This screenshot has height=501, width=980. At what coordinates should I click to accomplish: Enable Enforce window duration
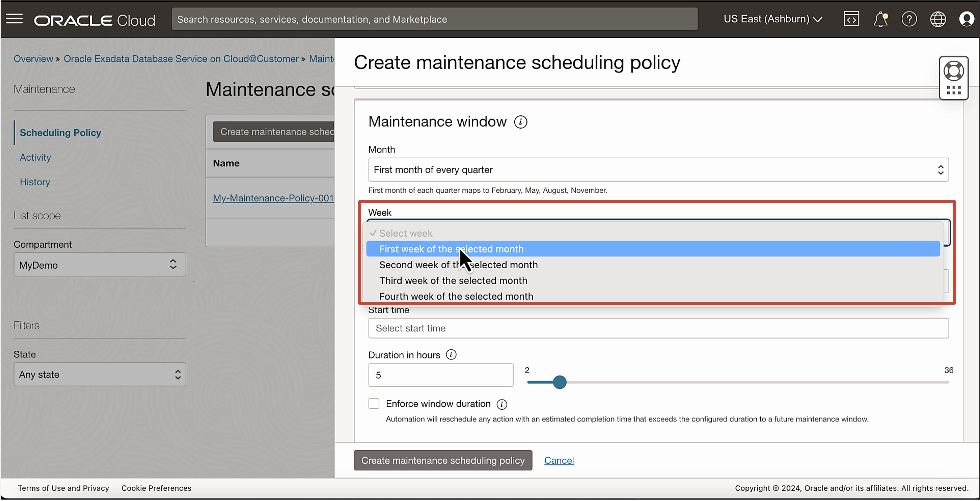[x=374, y=403]
